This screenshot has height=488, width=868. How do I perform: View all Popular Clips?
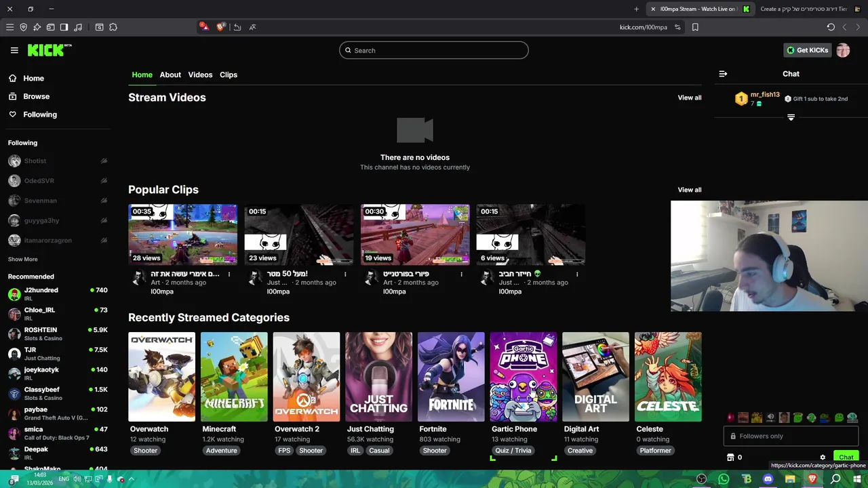click(x=690, y=190)
